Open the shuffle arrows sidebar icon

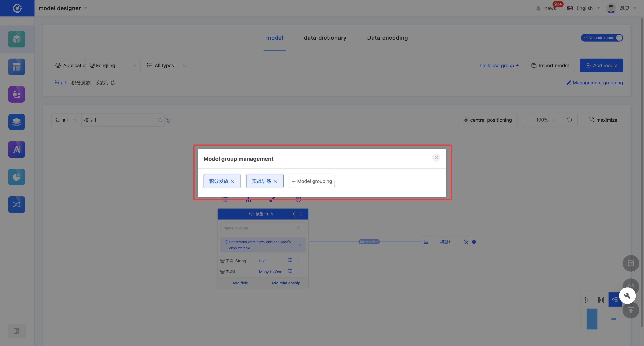(x=16, y=204)
